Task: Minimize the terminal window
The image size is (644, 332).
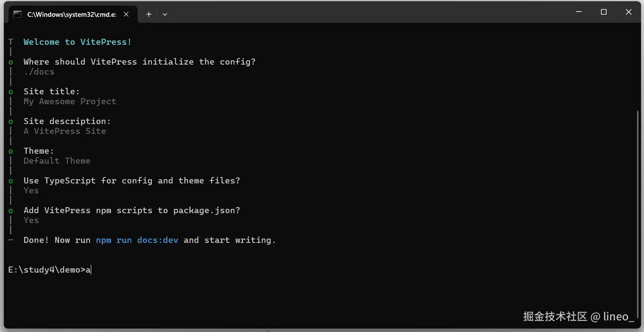Action: 579,12
